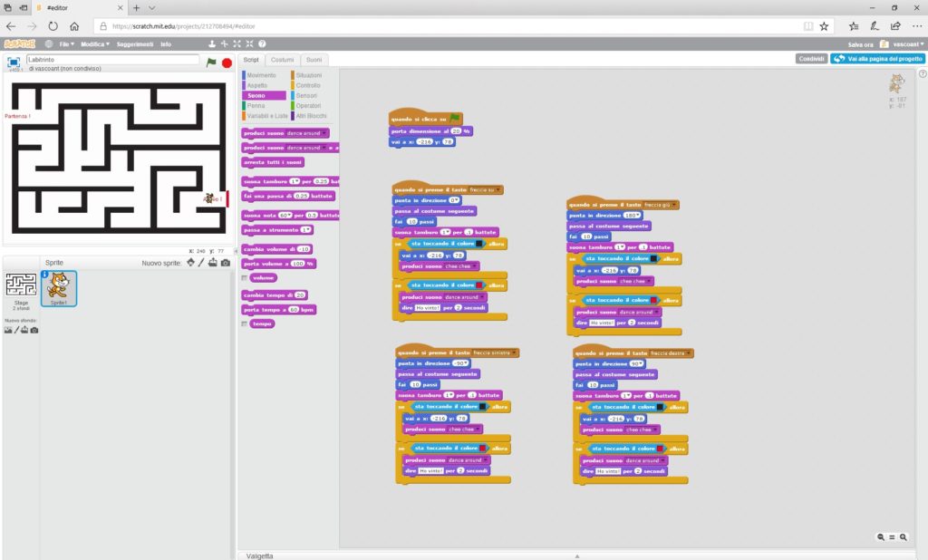Image resolution: width=928 pixels, height=560 pixels.
Task: Click black color swatch in 'freccia su' script
Action: (x=479, y=243)
